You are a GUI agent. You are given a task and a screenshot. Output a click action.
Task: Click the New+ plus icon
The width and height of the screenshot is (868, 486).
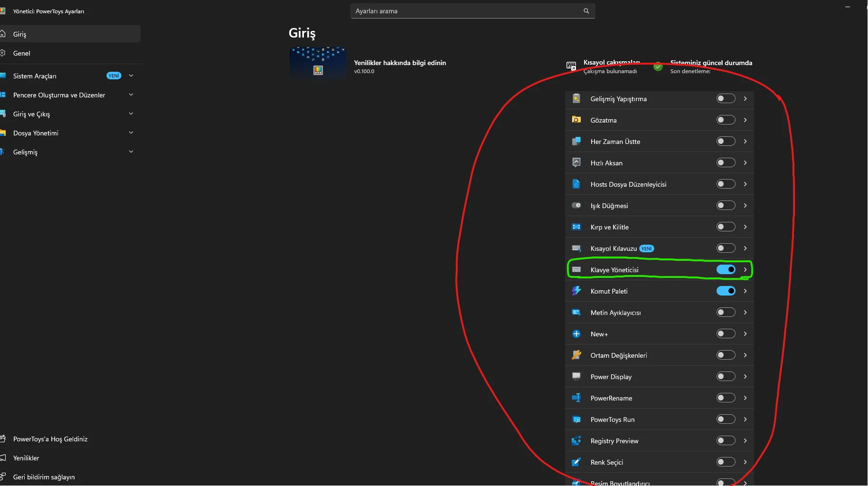[576, 334]
